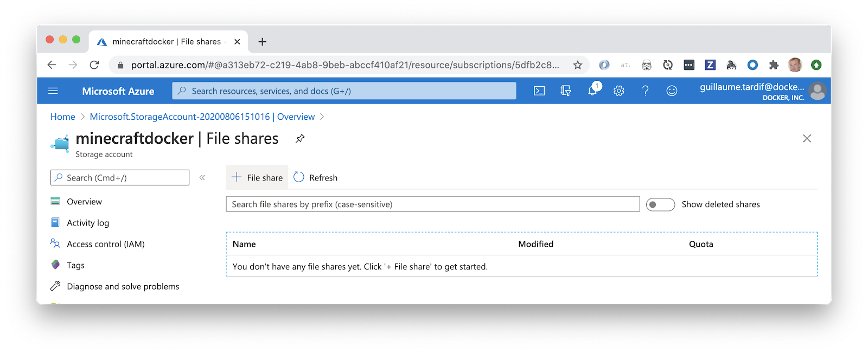868x353 pixels.
Task: Open the Azure portal hamburger menu
Action: (53, 91)
